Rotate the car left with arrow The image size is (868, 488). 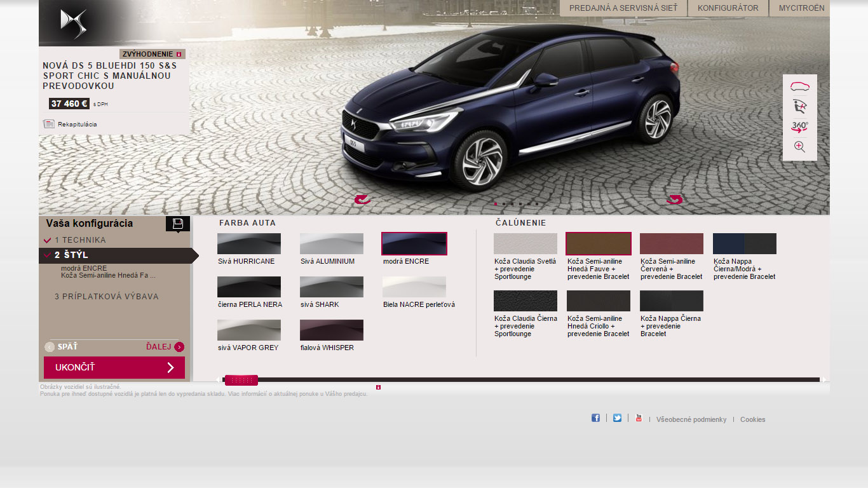(x=363, y=200)
